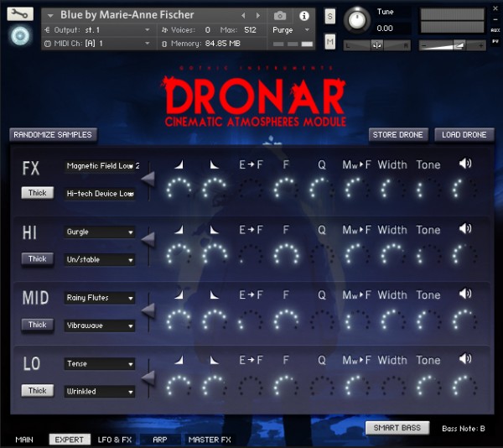Adjust the FX row Tone knob
The height and width of the screenshot is (448, 503).
[428, 189]
